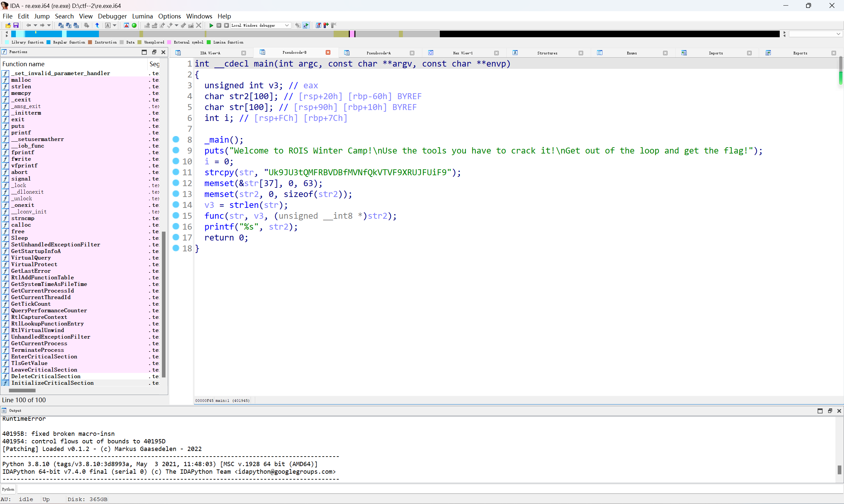Click the blue up-arrow jump icon
The image size is (844, 504).
point(97,25)
